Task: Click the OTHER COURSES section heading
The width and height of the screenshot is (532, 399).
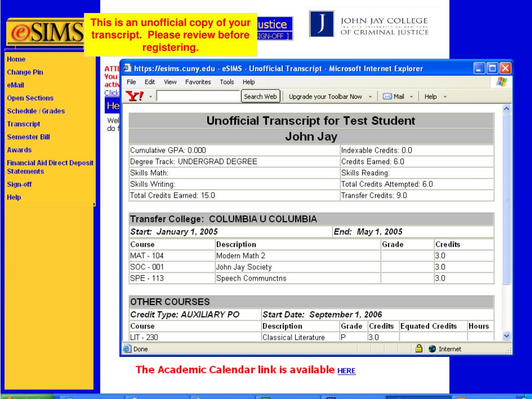Action: tap(170, 302)
